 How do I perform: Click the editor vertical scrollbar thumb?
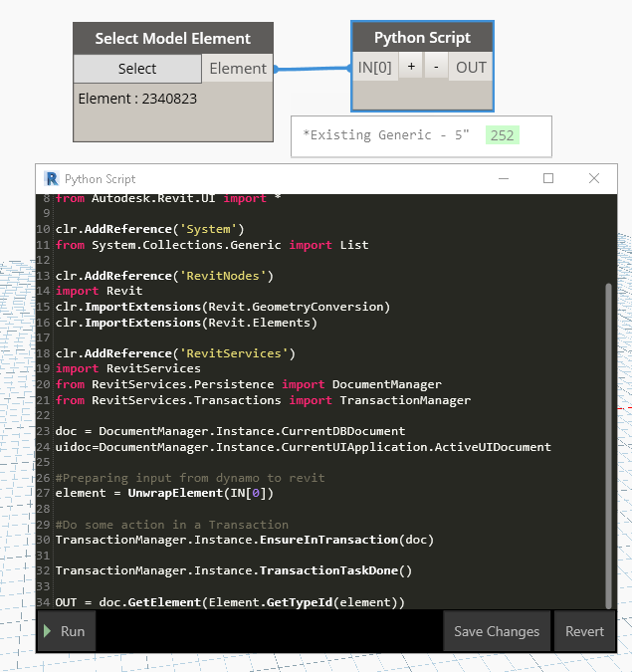[x=608, y=446]
